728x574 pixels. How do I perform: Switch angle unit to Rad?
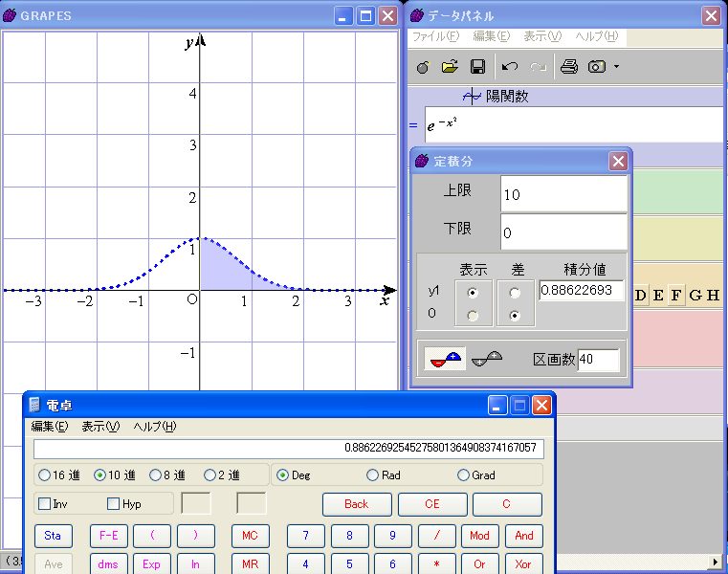pyautogui.click(x=373, y=475)
